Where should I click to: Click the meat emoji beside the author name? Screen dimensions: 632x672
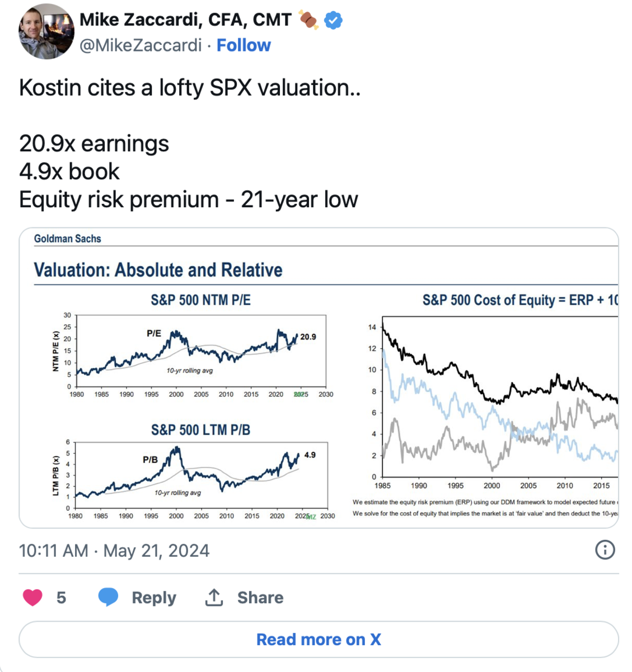tap(308, 21)
